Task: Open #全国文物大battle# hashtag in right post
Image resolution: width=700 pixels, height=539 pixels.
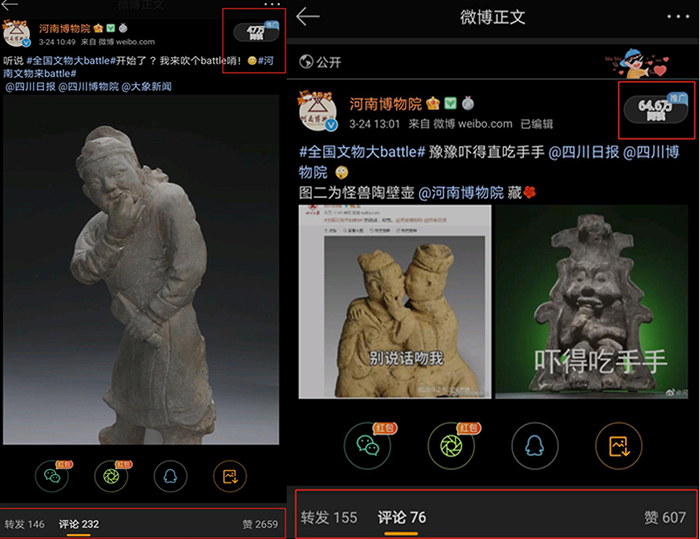Action: click(x=362, y=152)
